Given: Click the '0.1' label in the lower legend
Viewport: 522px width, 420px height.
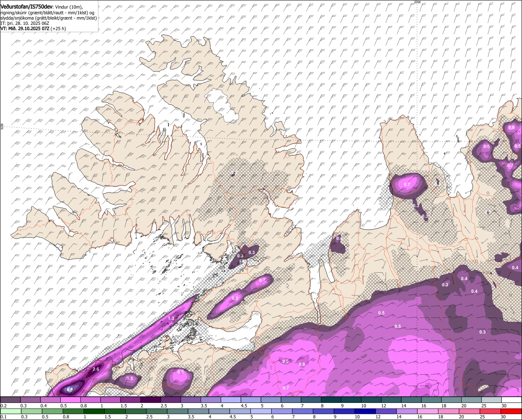Looking at the screenshot, I should click(x=4, y=416).
